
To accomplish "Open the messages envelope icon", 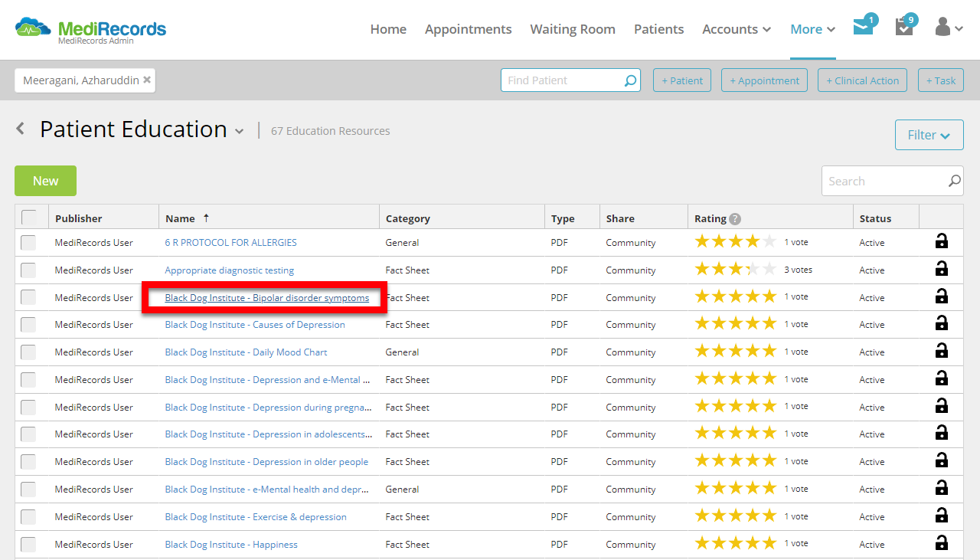I will pyautogui.click(x=863, y=28).
